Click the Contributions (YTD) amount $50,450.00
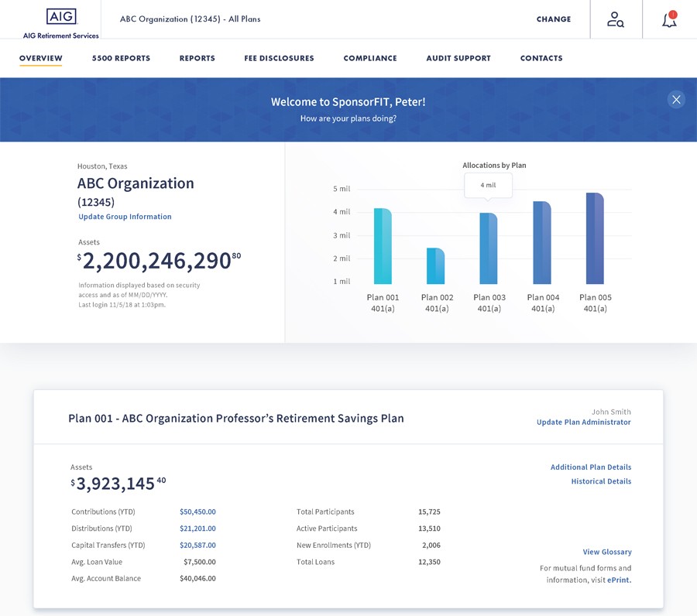 coord(197,512)
